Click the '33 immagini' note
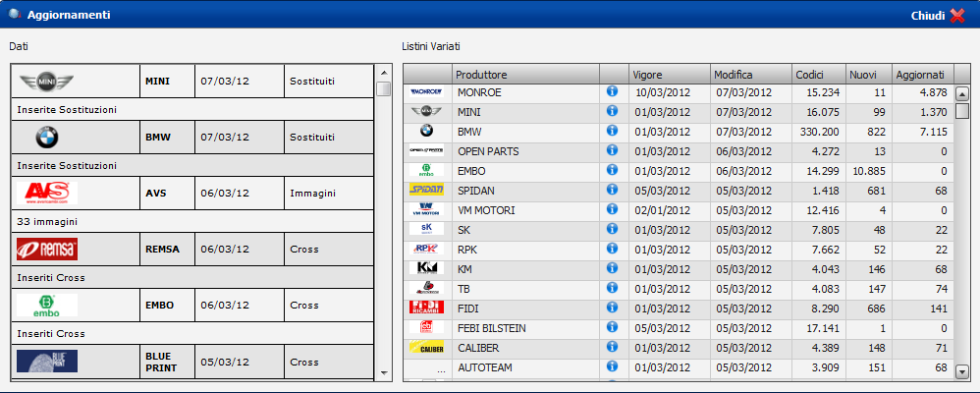Image resolution: width=980 pixels, height=393 pixels. pos(47,221)
